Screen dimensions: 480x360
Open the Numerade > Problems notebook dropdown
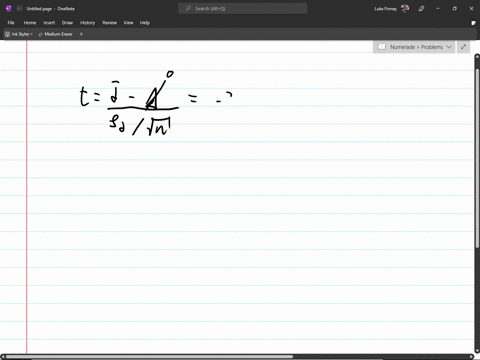[x=414, y=47]
